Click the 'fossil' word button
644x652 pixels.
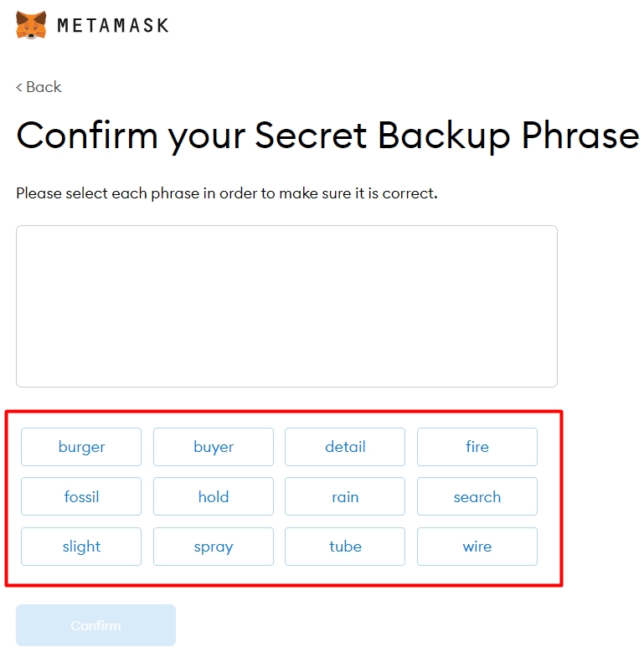coord(81,496)
